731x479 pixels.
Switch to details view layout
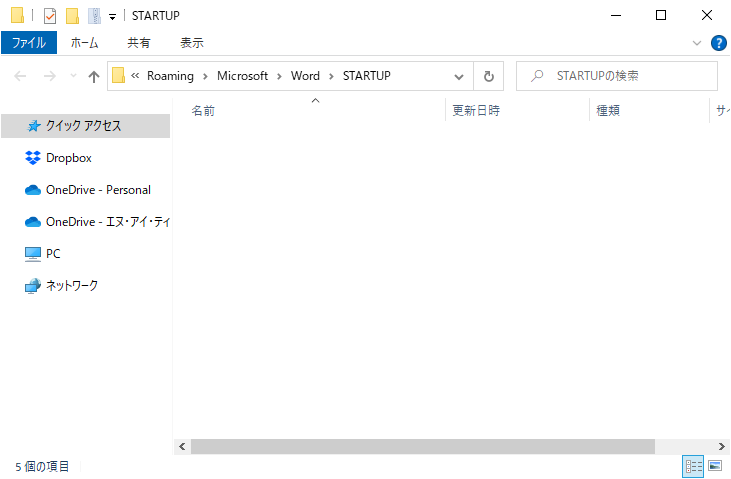693,466
